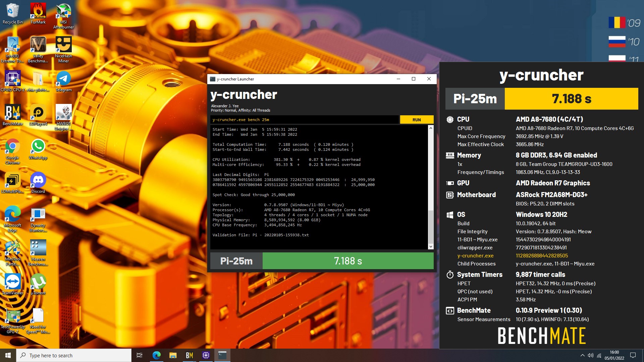Launch Valley Benchmark desktop icon

[38, 50]
